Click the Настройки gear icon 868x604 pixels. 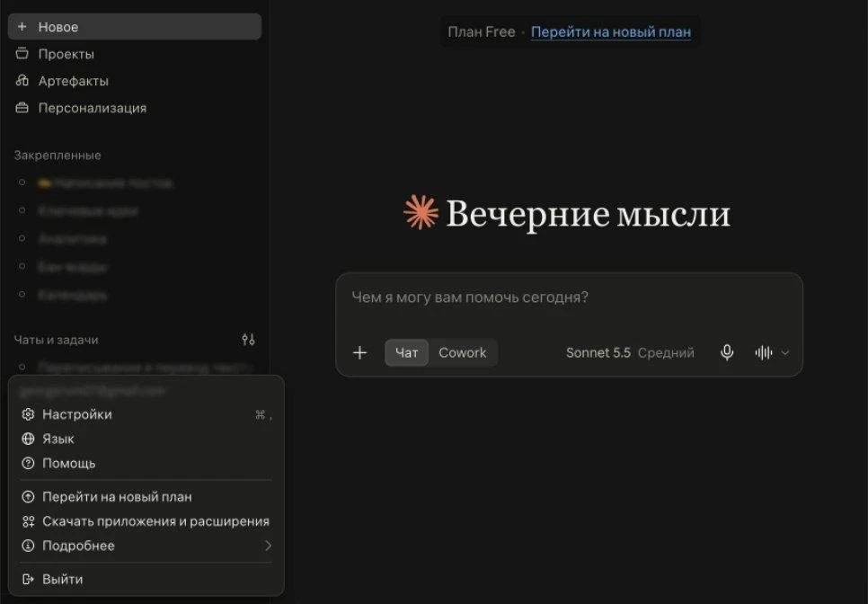(28, 414)
